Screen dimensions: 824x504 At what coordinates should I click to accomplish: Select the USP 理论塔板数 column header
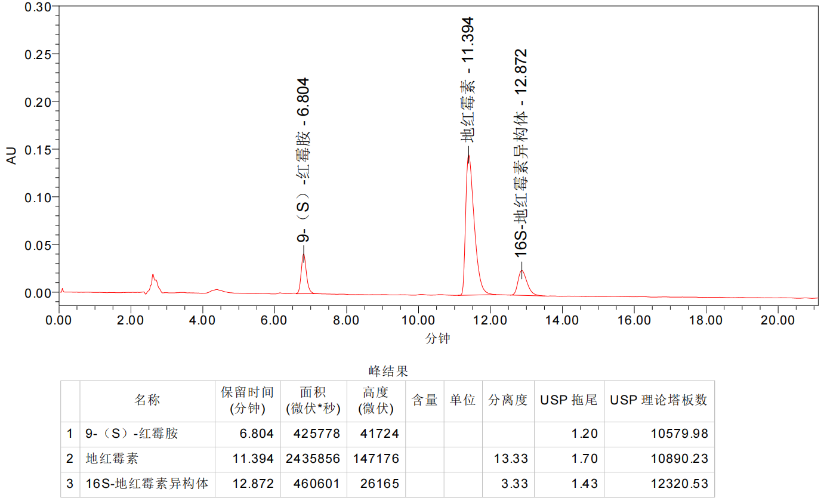tap(658, 400)
